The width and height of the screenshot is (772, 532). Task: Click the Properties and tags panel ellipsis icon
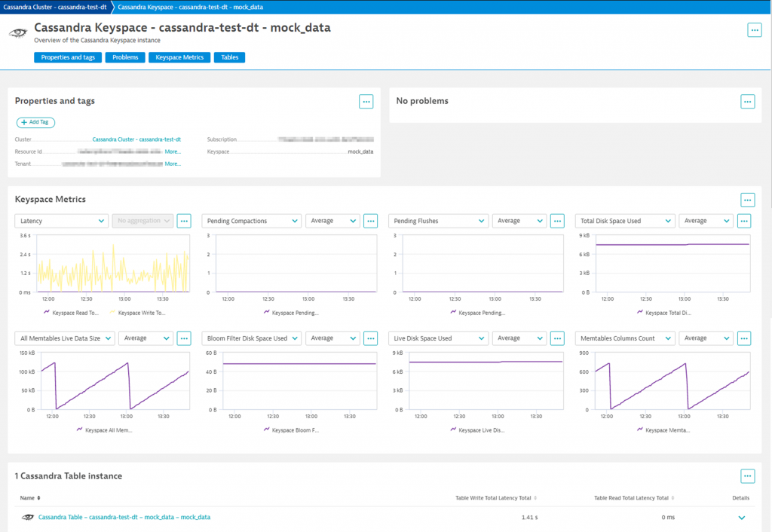coord(366,101)
